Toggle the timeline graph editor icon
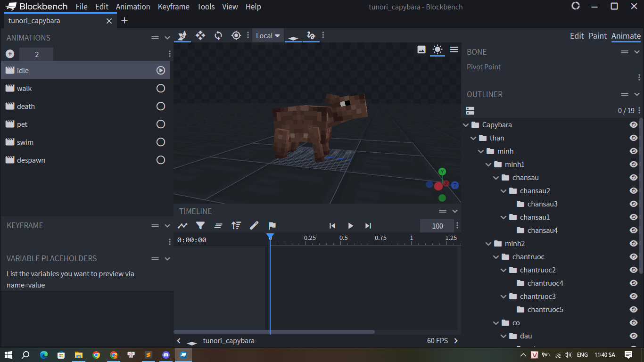644x362 pixels. point(182,226)
